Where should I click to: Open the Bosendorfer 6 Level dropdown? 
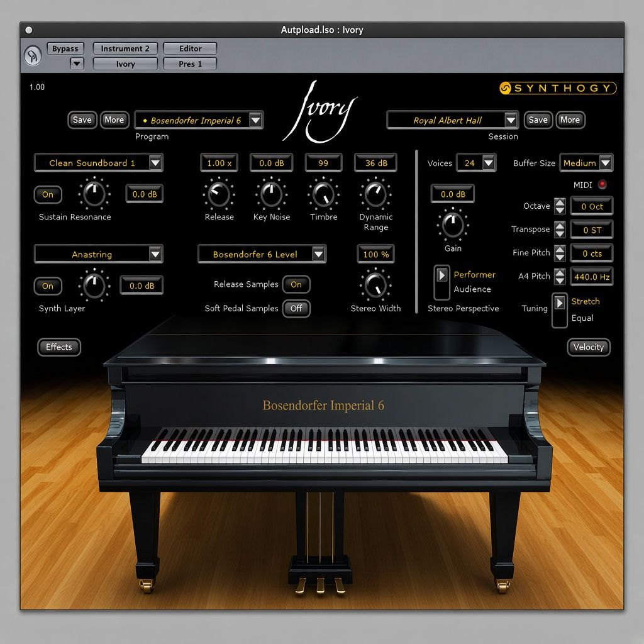262,254
